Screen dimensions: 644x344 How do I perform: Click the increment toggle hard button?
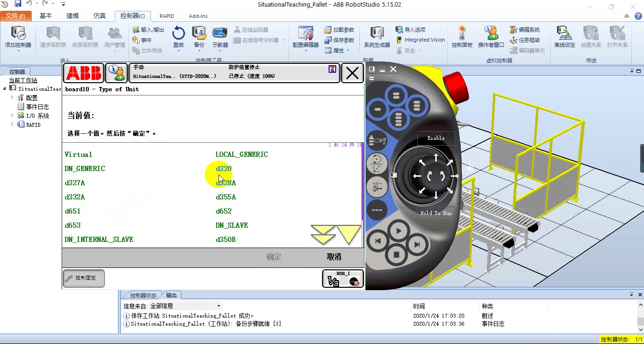(377, 210)
